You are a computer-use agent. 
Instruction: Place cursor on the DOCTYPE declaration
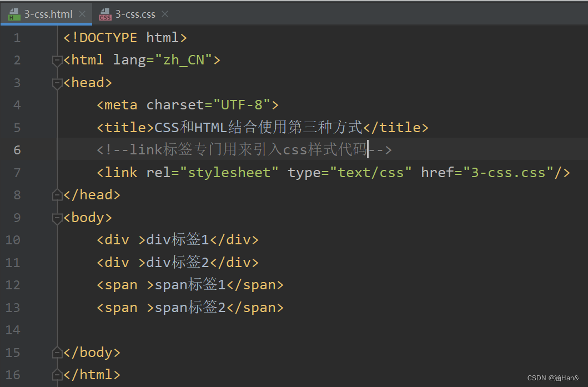tap(124, 37)
